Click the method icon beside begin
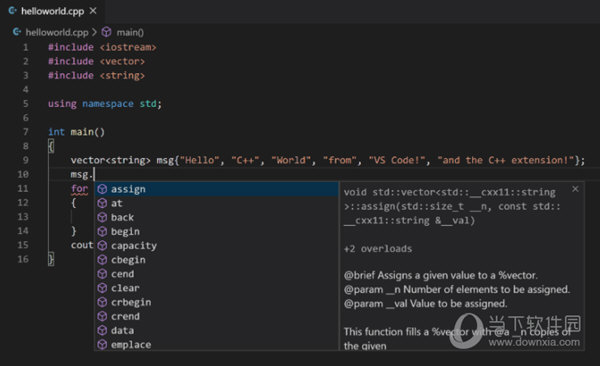 coord(102,232)
